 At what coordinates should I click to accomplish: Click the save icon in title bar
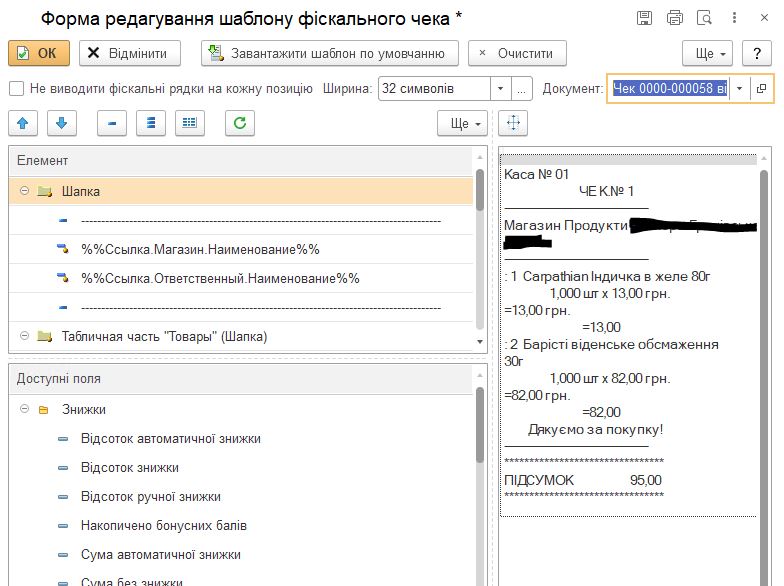point(645,18)
